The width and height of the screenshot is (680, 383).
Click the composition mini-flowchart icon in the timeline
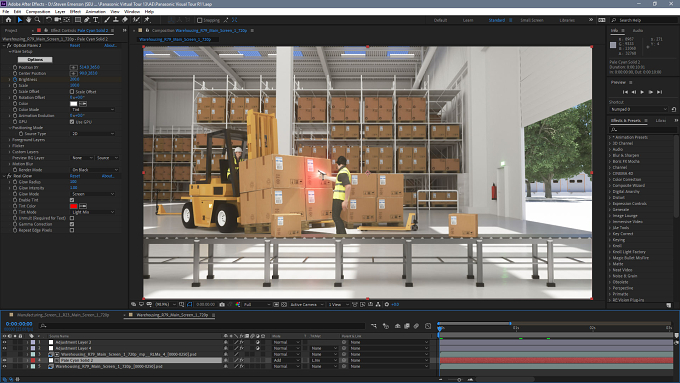pos(374,326)
